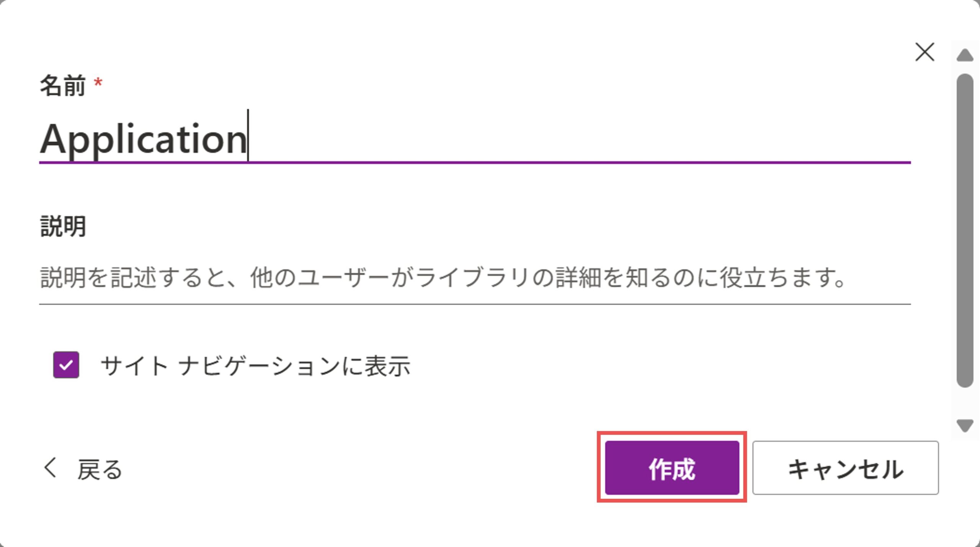Image resolution: width=980 pixels, height=547 pixels.
Task: Close the dialog with the X icon
Action: (924, 52)
